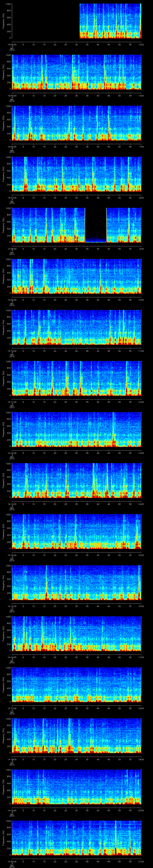The height and width of the screenshot is (868, 153).
Task: Click the 14:05:00 start time label
Action: (12, 96)
